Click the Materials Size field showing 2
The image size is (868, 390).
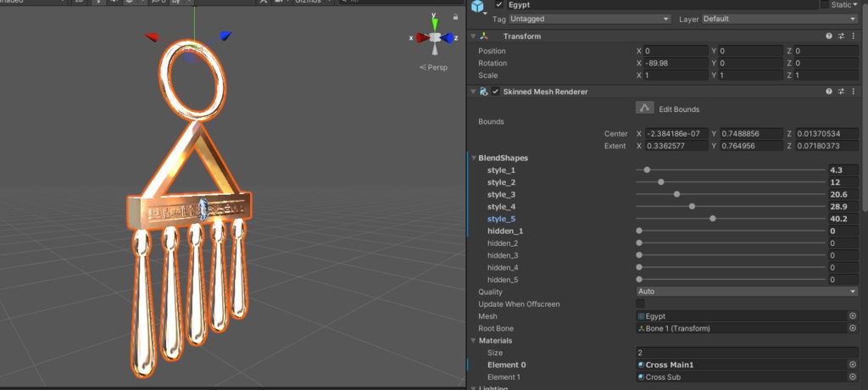pyautogui.click(x=748, y=353)
